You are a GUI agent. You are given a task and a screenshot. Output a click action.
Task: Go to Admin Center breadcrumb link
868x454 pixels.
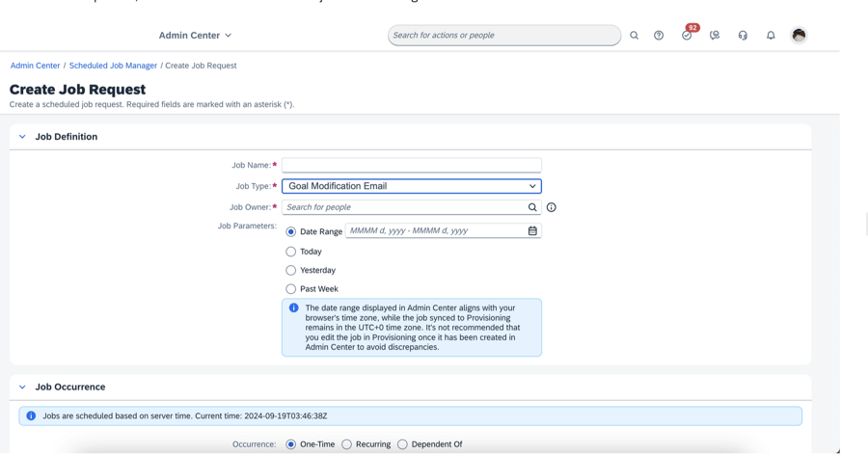[35, 66]
